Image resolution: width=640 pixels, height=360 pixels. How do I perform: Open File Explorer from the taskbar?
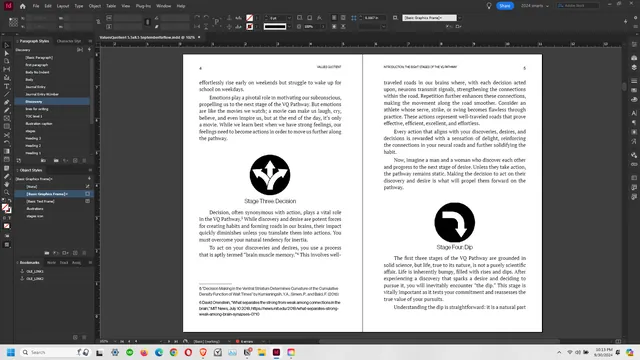(x=262, y=352)
